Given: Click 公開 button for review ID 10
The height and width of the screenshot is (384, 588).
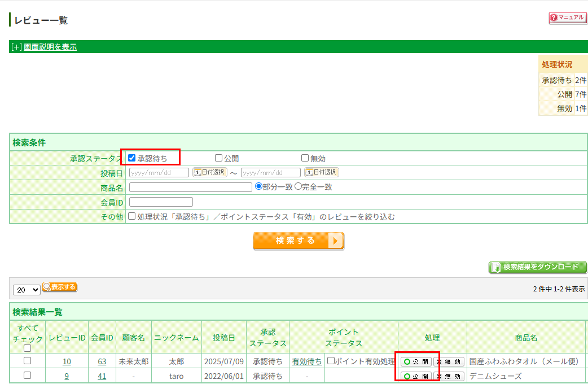Looking at the screenshot, I should click(x=416, y=361).
